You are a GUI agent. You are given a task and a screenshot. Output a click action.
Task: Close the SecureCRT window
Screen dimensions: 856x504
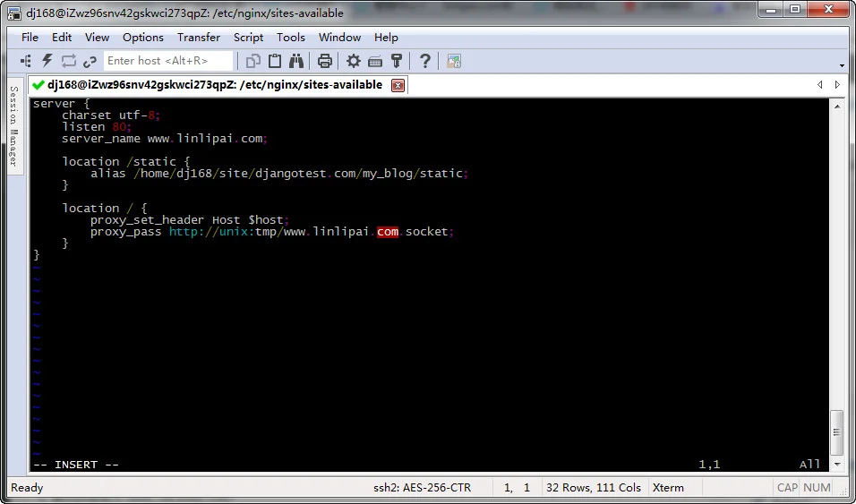[x=829, y=9]
